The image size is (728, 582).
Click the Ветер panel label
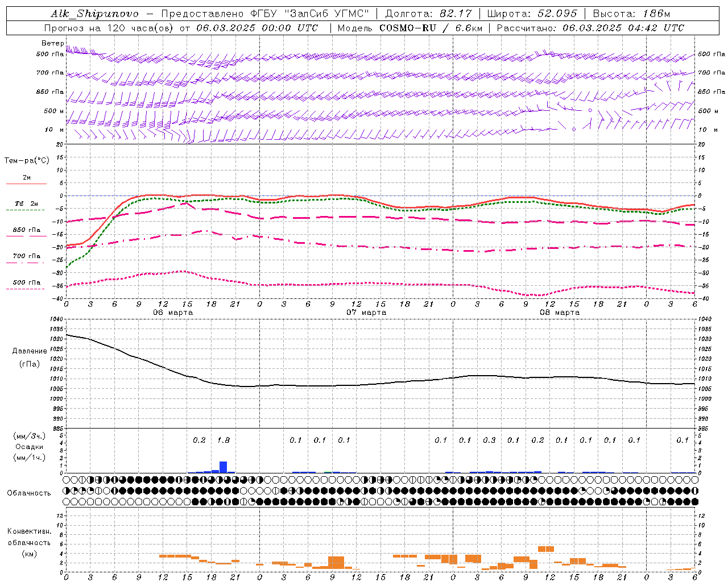tap(52, 43)
